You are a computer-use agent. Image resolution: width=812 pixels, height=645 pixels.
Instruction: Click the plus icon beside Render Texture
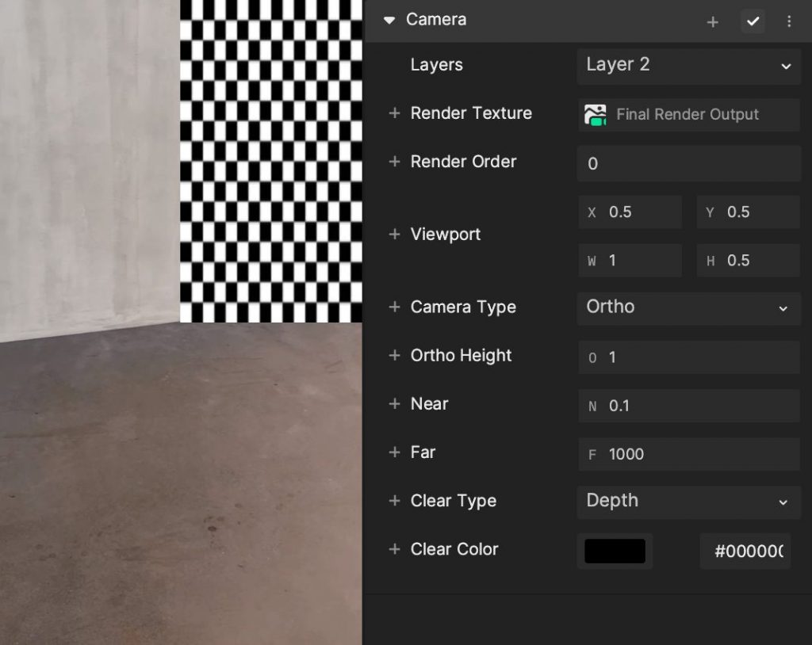(x=395, y=113)
